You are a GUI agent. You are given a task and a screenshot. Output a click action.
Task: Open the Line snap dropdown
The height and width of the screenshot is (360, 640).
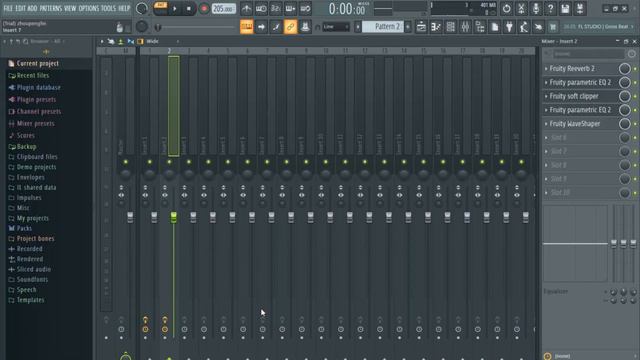click(x=336, y=27)
